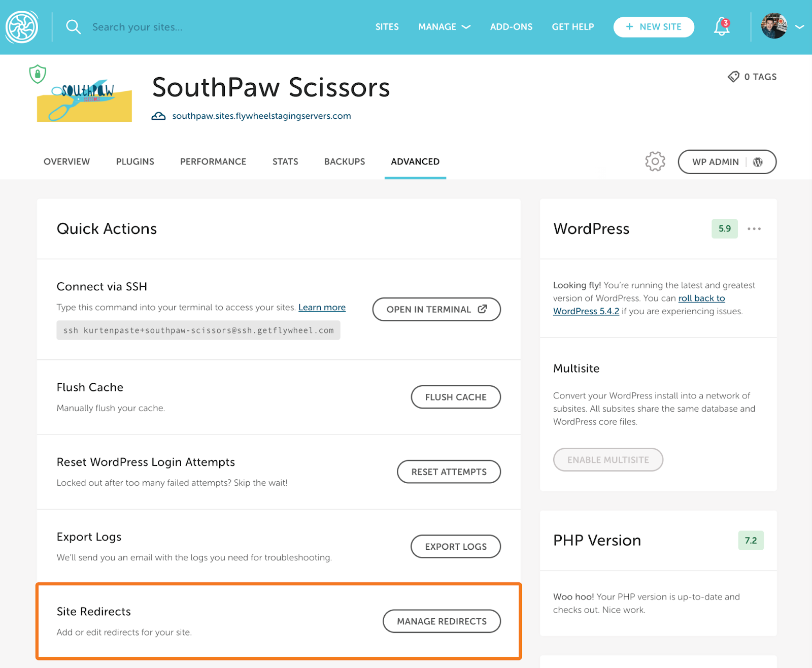Open the southpaw staging site URL
This screenshot has height=668, width=812.
[262, 116]
